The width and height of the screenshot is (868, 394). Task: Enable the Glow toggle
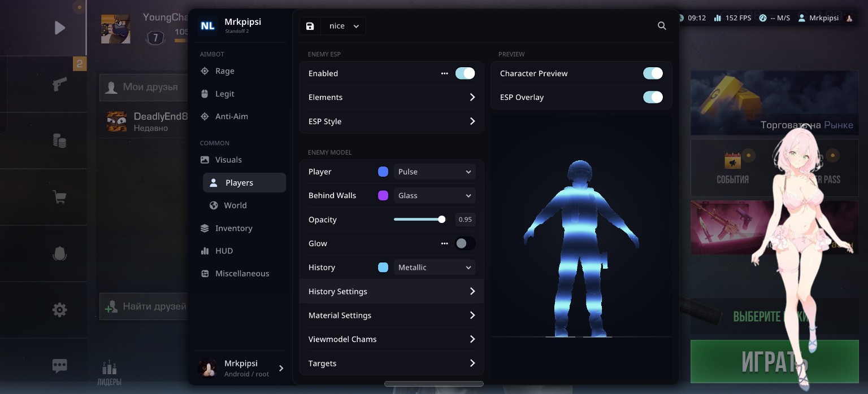pos(465,243)
